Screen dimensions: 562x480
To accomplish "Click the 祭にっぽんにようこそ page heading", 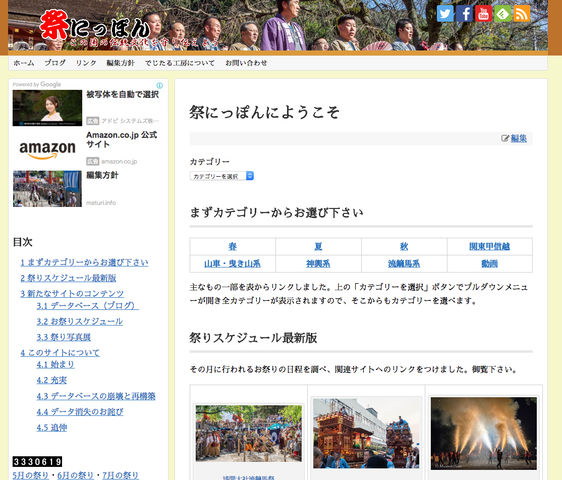I will [x=265, y=112].
